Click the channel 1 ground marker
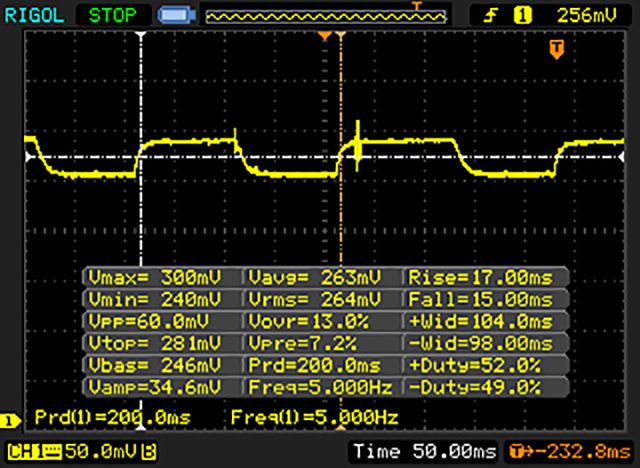 (10, 421)
